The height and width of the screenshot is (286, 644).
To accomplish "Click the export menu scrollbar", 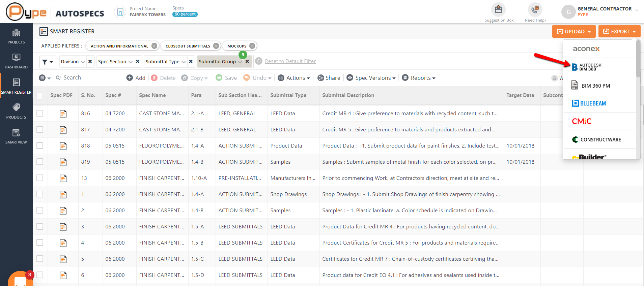I will pyautogui.click(x=638, y=59).
